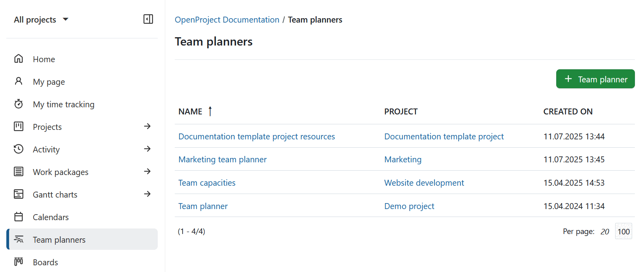This screenshot has height=272, width=644.
Task: Expand the Work packages submenu arrow
Action: coord(147,171)
